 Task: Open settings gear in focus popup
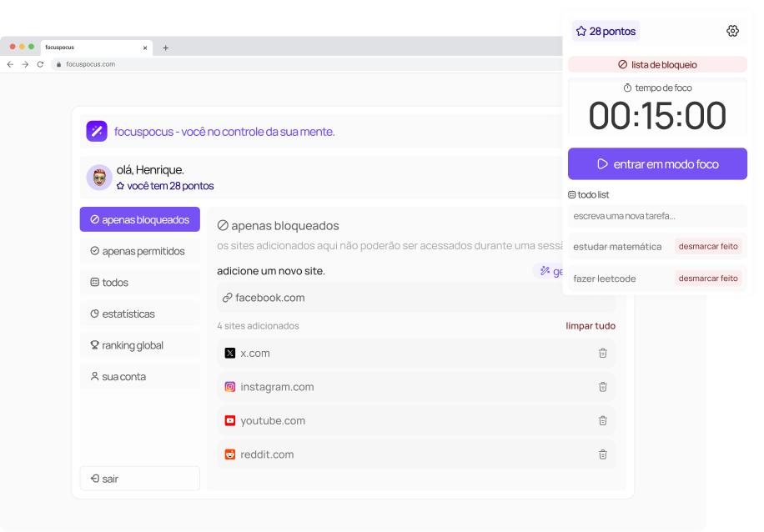click(x=732, y=31)
